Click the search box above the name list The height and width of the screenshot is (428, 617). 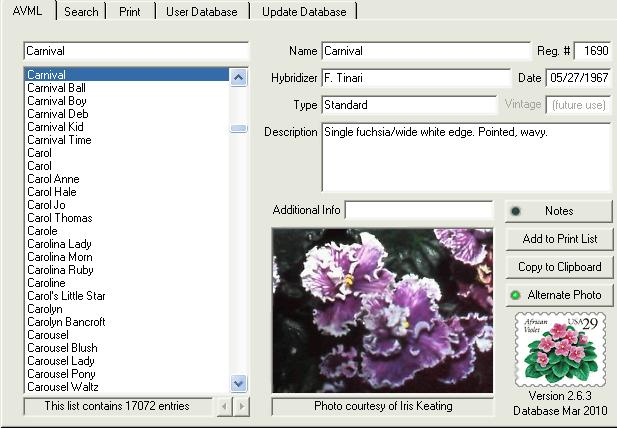point(136,51)
